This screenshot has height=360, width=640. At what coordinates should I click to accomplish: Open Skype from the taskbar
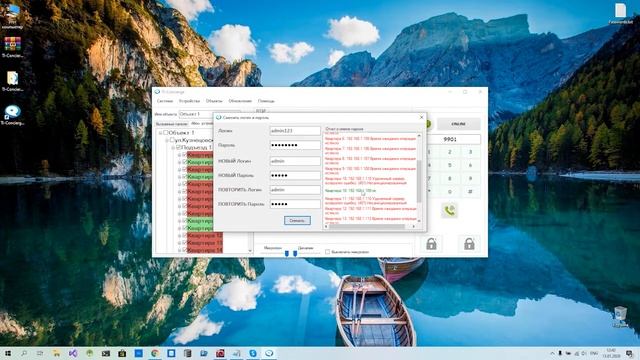pyautogui.click(x=253, y=353)
